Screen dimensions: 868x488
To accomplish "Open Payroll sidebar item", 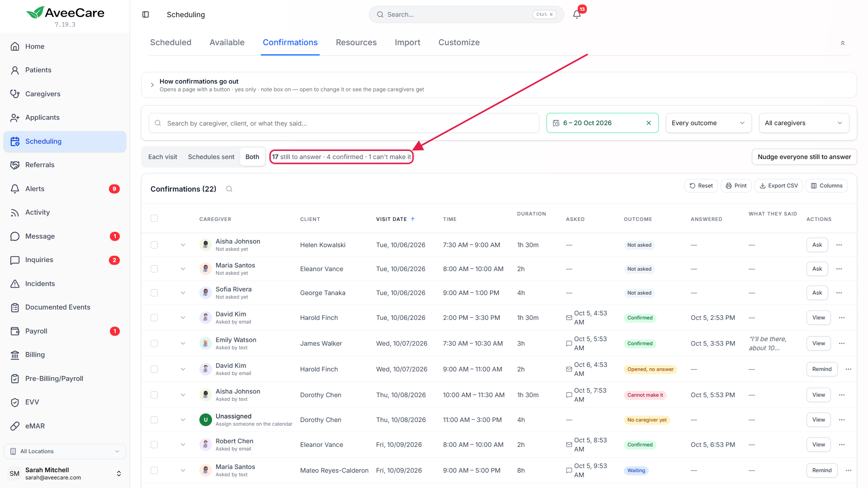I will pos(65,331).
